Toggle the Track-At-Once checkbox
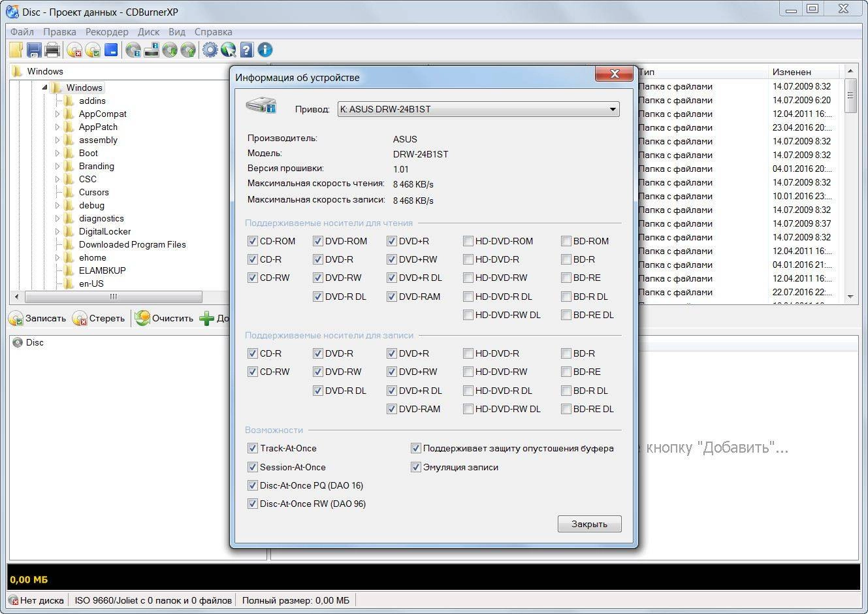Screen dimensions: 868x614 [252, 448]
